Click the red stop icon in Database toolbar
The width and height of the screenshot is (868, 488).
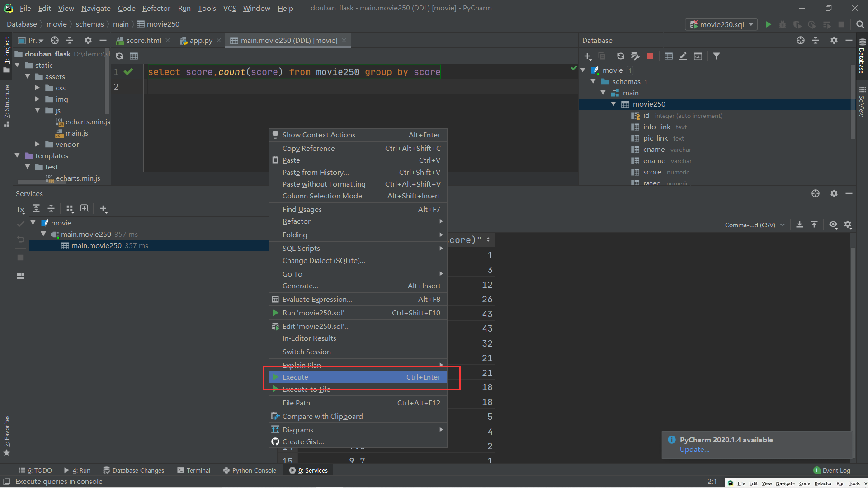pyautogui.click(x=650, y=56)
